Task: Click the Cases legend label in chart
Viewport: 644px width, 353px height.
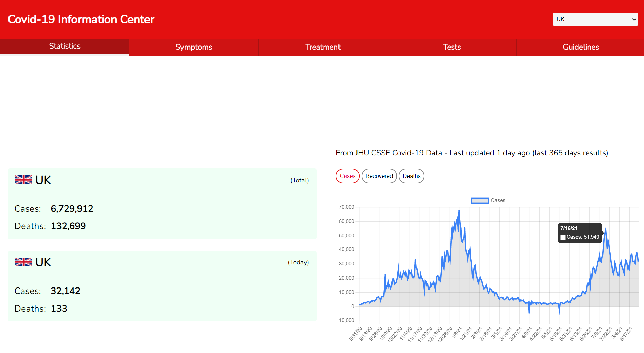Action: click(x=498, y=200)
